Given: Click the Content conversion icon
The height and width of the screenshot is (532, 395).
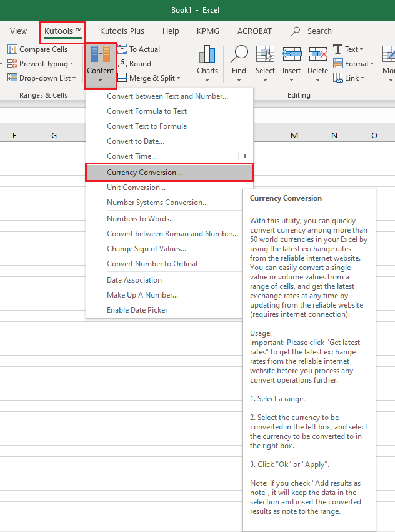Looking at the screenshot, I should (101, 54).
